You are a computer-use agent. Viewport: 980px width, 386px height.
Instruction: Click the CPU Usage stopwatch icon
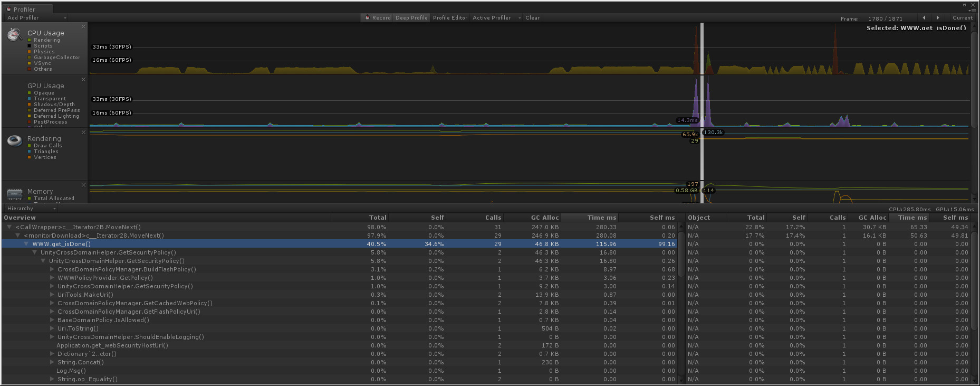tap(14, 35)
